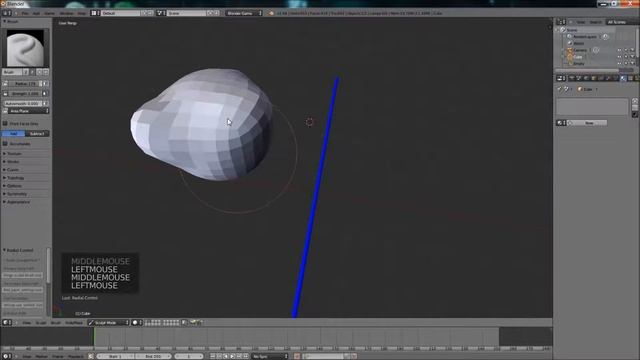Open the Sculpt menu
Screen dimensions: 640x360
(x=41, y=322)
